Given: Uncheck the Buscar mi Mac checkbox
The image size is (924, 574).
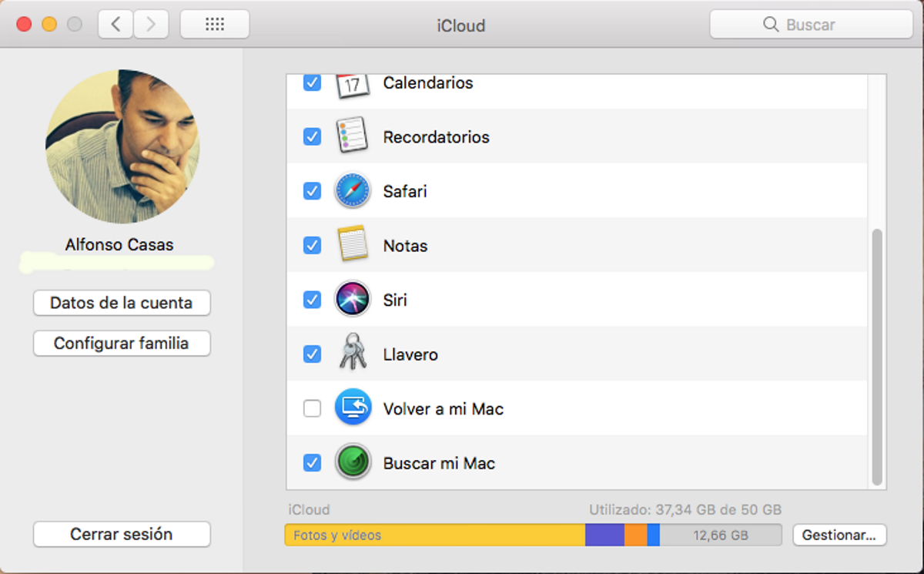Looking at the screenshot, I should (x=312, y=463).
